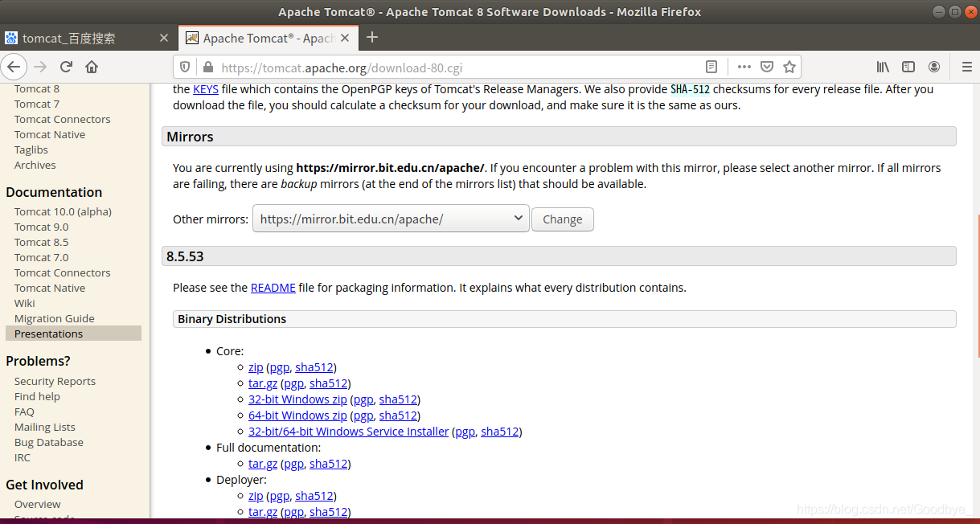This screenshot has height=524, width=980.
Task: Open Firefox Account avatar icon
Action: pos(934,67)
